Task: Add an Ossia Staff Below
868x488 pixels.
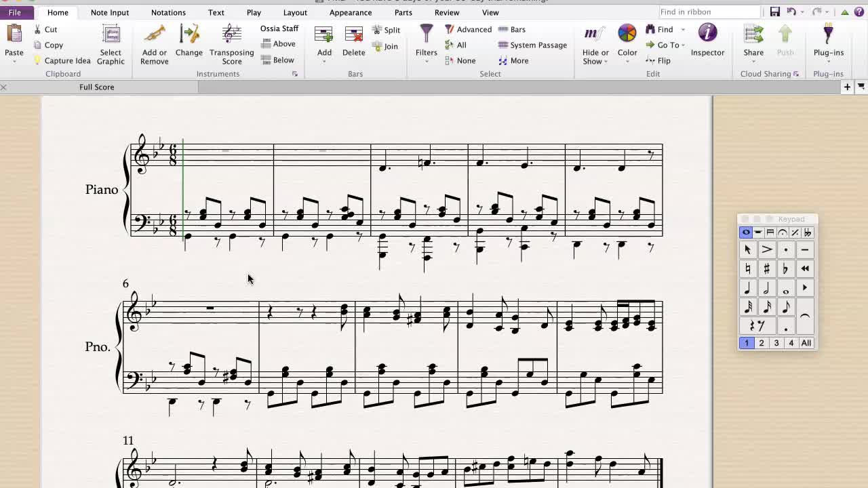Action: coord(278,60)
